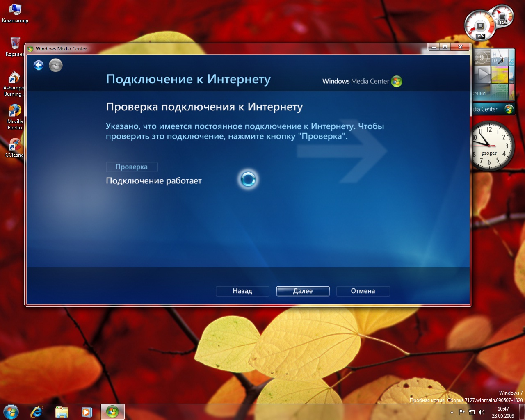Click the Media Center gadget logo bar

[x=493, y=109]
